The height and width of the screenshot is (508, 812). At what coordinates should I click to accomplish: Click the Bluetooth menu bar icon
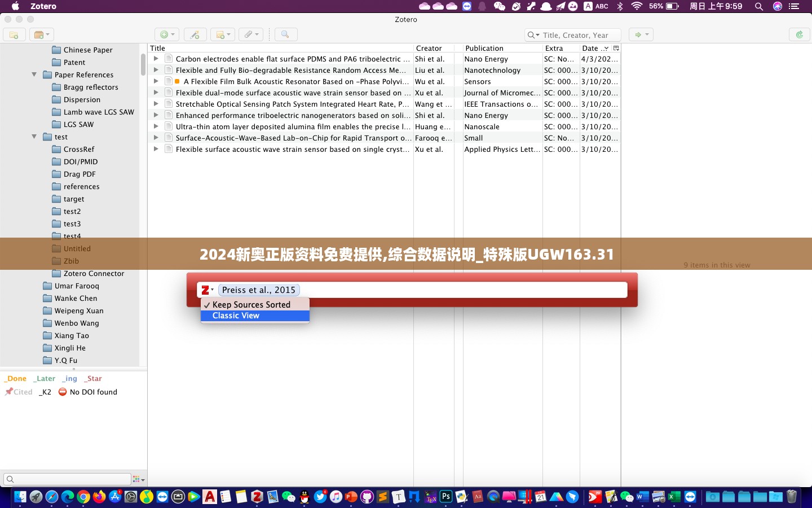coord(620,6)
